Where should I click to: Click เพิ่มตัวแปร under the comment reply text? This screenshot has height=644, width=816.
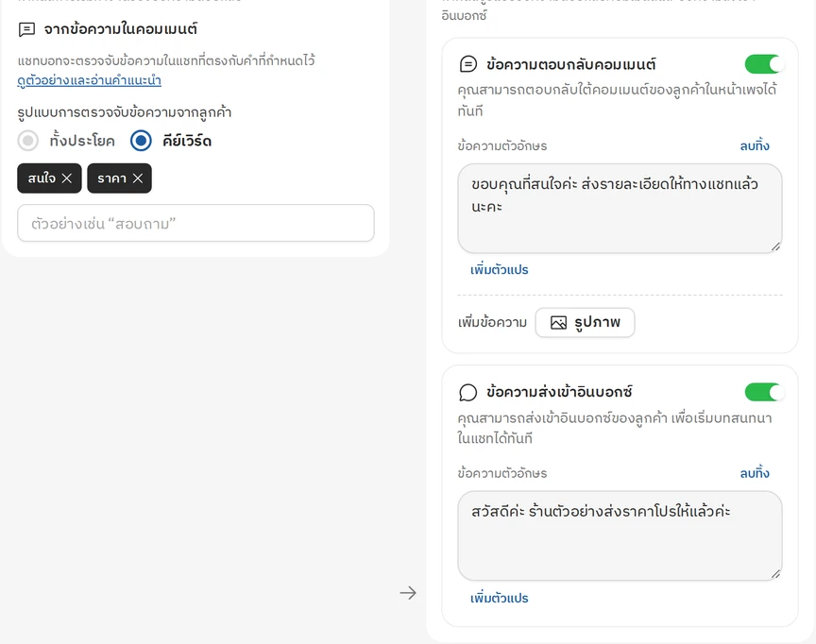pyautogui.click(x=499, y=270)
